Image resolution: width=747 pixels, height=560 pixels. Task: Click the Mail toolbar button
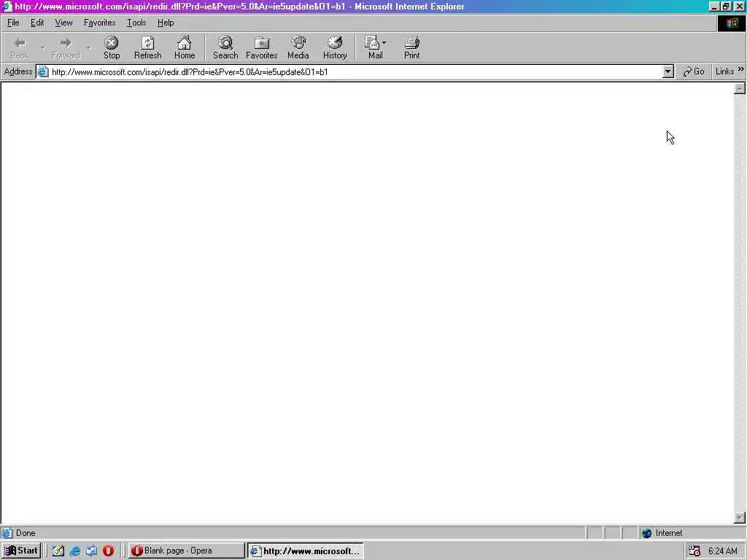click(373, 47)
